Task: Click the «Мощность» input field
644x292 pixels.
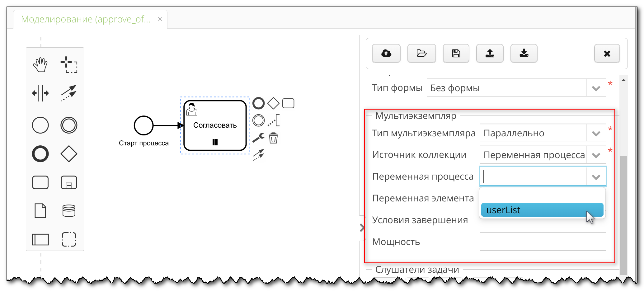Action: tap(543, 242)
